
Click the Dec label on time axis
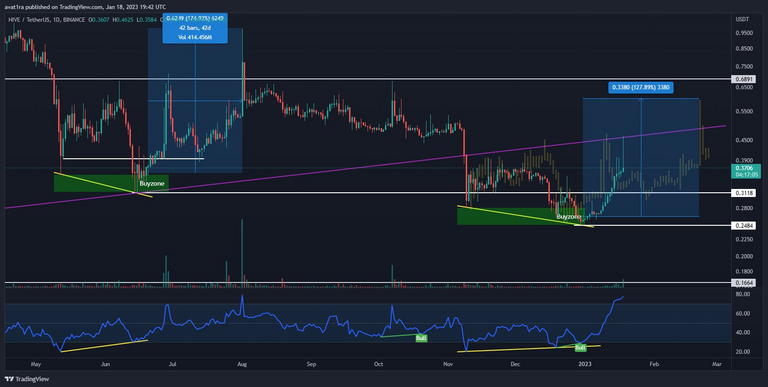(515, 364)
